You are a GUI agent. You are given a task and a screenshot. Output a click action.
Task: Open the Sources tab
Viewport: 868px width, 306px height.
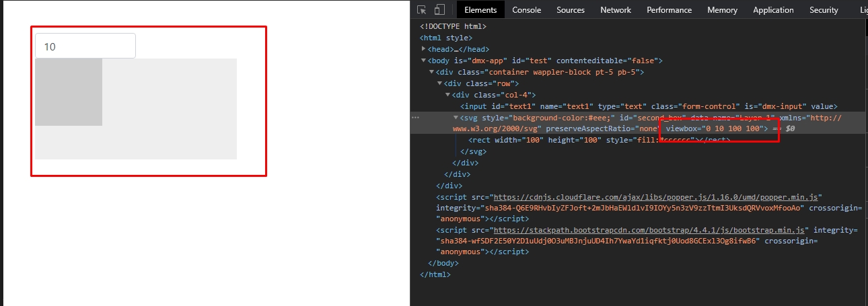point(570,10)
